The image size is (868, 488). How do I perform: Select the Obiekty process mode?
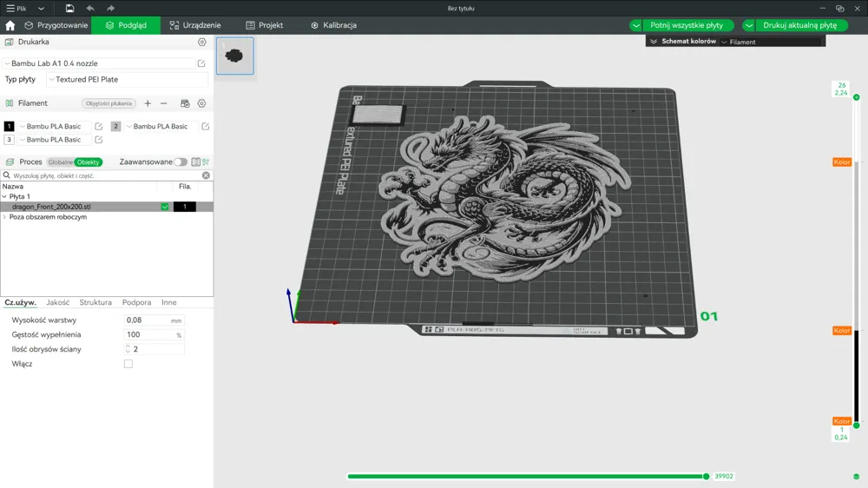tap(89, 162)
